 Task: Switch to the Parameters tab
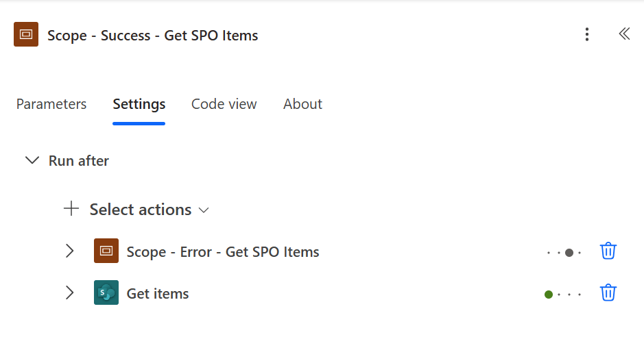coord(51,104)
